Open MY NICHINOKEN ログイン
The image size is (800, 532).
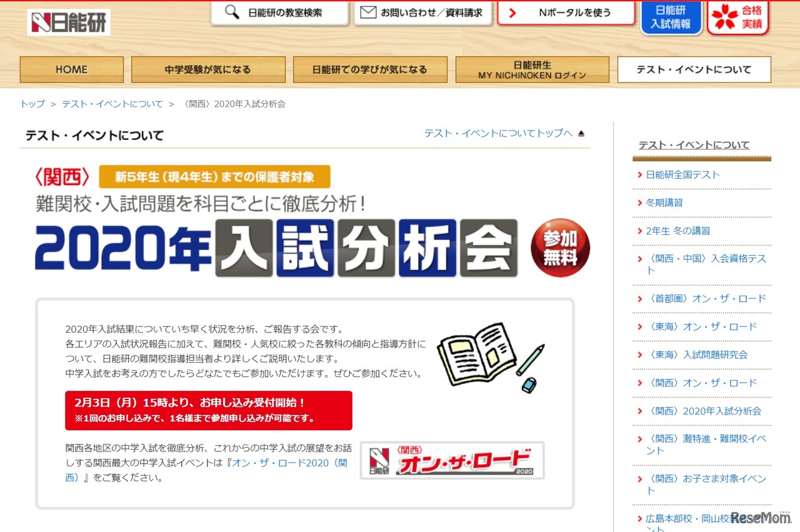532,69
